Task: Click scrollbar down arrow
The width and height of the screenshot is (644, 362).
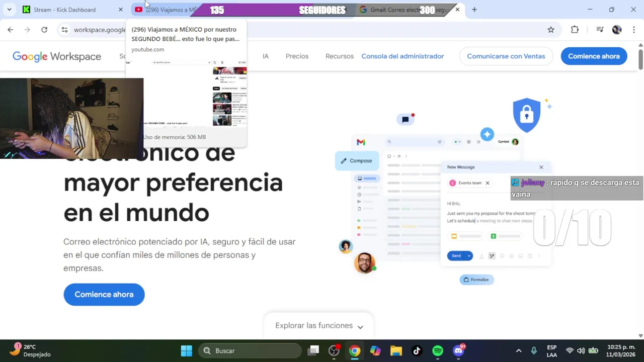Action: click(640, 335)
